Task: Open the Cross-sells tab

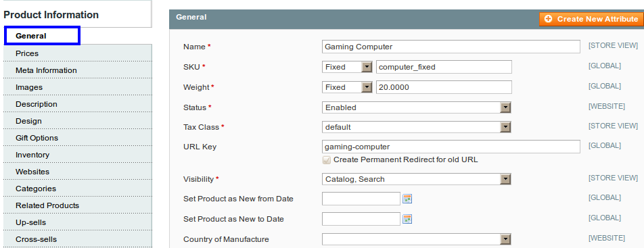Action: 78,239
